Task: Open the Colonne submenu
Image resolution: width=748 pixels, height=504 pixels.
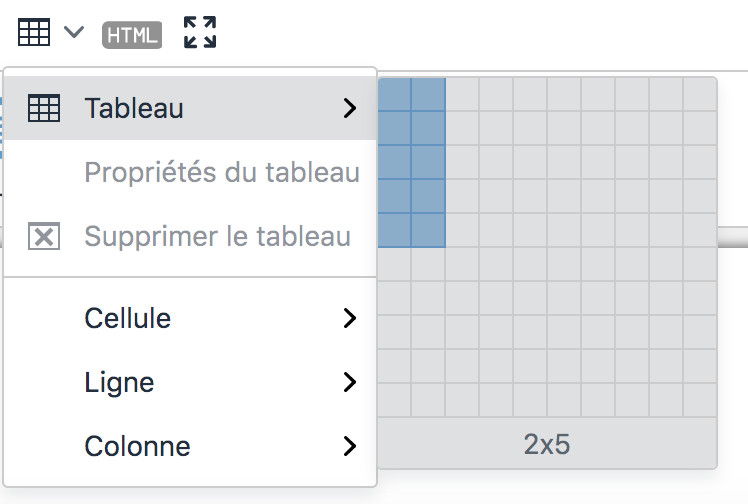Action: 190,446
